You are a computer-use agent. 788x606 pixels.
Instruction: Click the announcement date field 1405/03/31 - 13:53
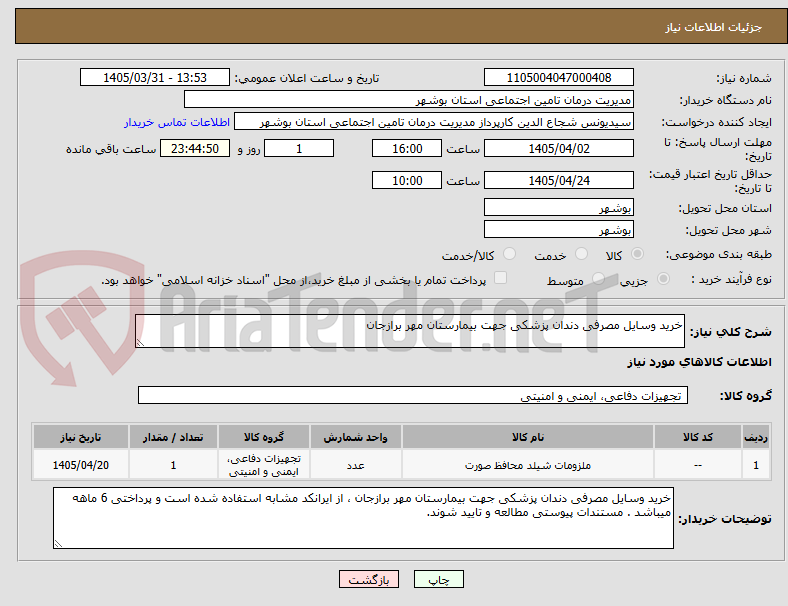tap(155, 77)
